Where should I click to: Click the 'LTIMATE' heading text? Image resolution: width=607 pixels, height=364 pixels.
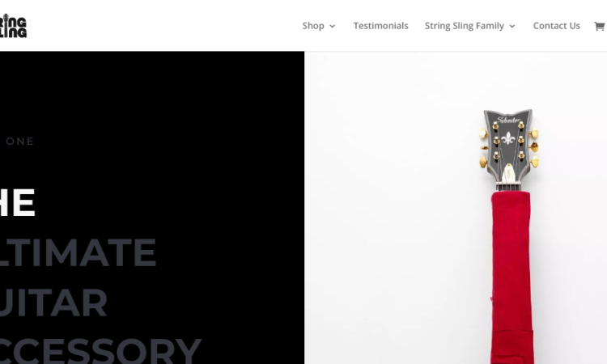(78, 252)
